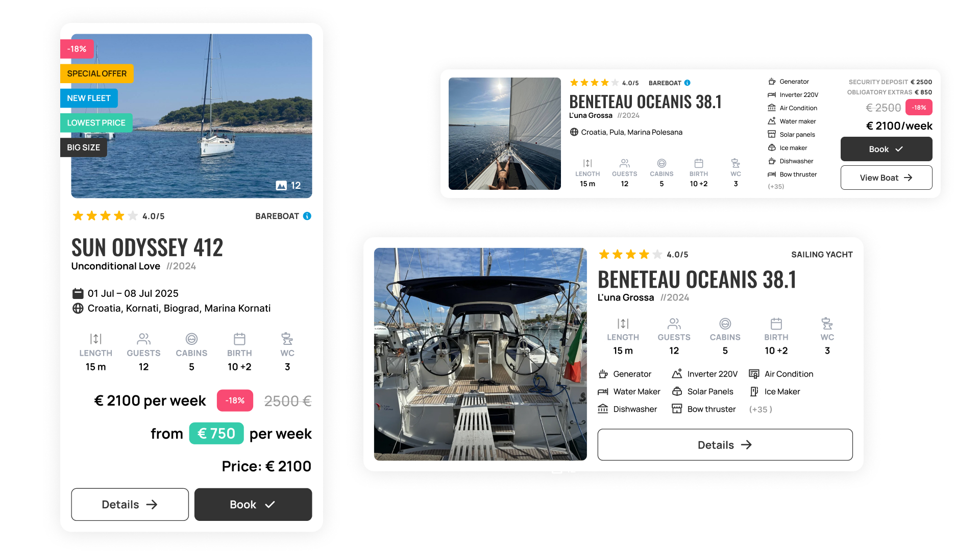Click the star rating on the Sailing Yacht card
Screen dimensions: 980x551
[630, 254]
